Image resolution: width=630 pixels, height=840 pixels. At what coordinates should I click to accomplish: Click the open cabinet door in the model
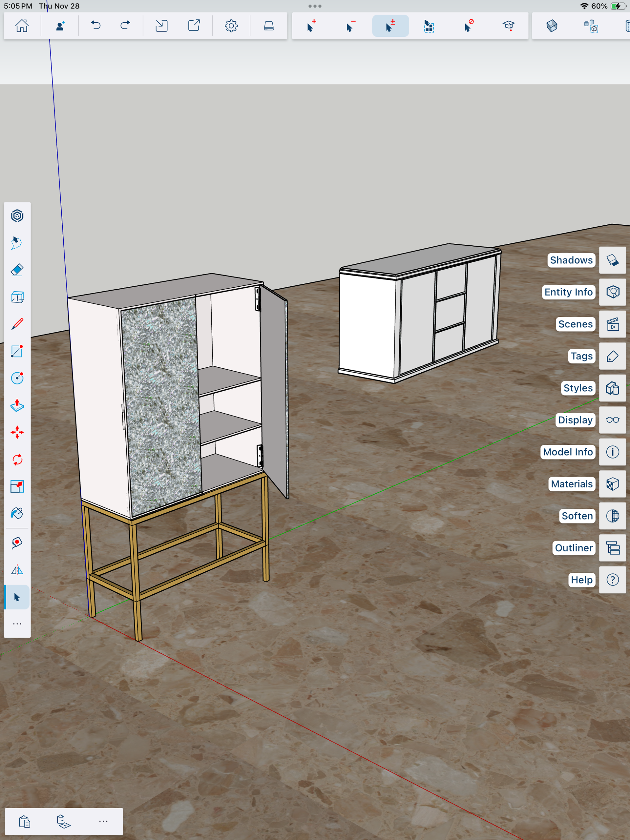[274, 391]
